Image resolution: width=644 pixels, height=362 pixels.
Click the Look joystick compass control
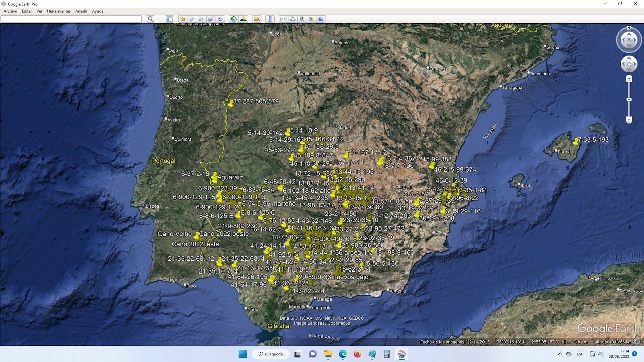pyautogui.click(x=629, y=40)
